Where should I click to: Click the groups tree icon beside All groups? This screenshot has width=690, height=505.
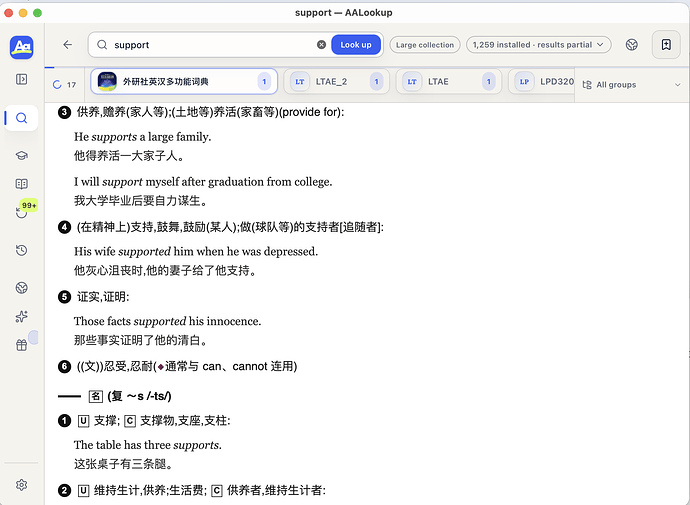point(587,84)
